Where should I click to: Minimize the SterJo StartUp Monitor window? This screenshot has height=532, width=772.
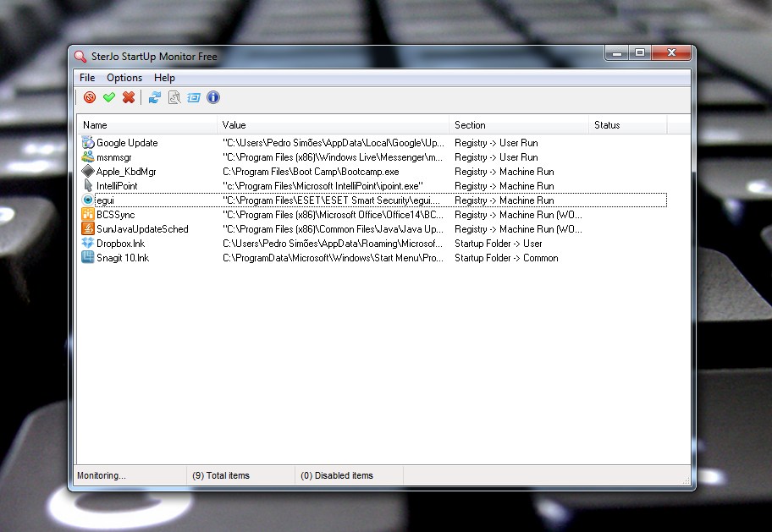point(616,52)
